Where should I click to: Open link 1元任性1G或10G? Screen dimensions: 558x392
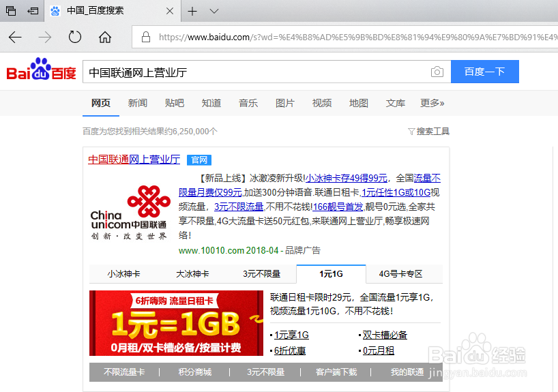click(396, 192)
